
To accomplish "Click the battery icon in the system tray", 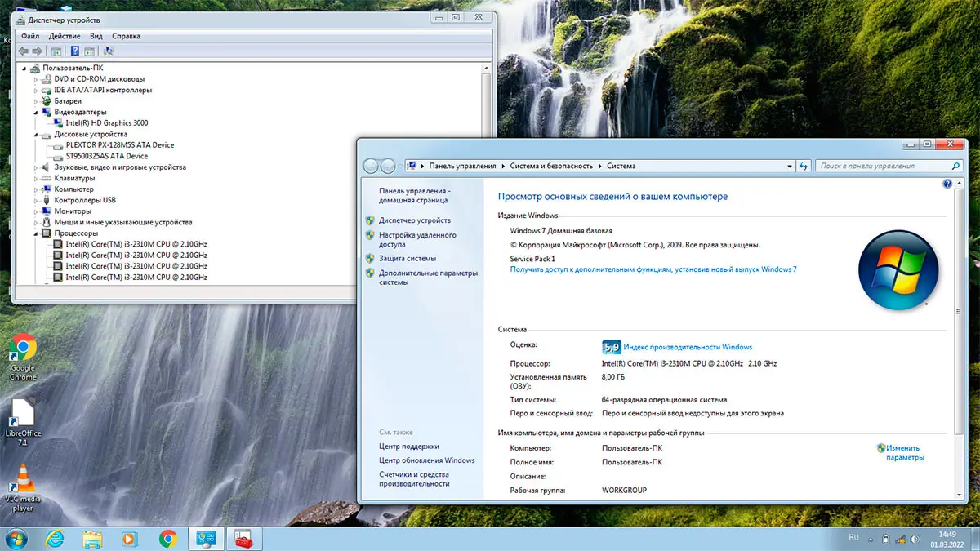I will 887,539.
